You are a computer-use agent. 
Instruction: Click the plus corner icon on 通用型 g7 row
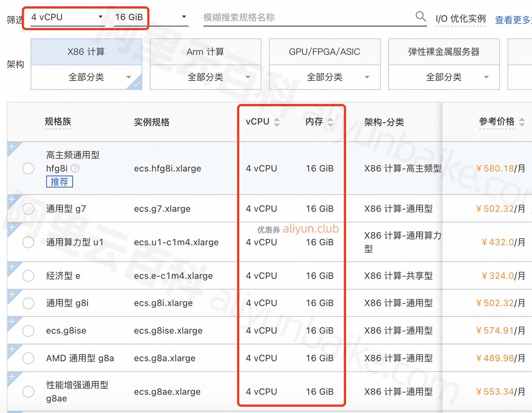click(12, 200)
